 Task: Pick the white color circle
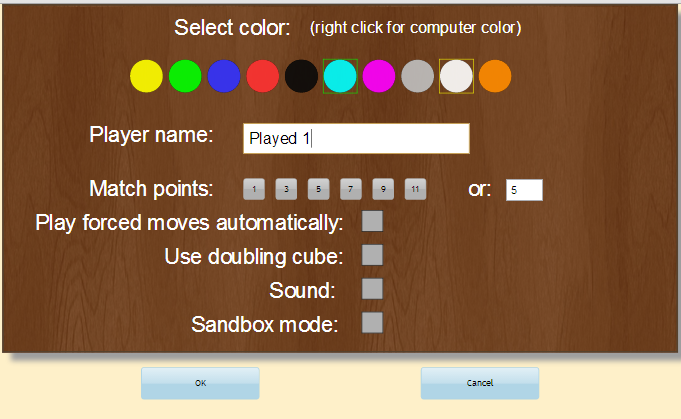point(456,77)
